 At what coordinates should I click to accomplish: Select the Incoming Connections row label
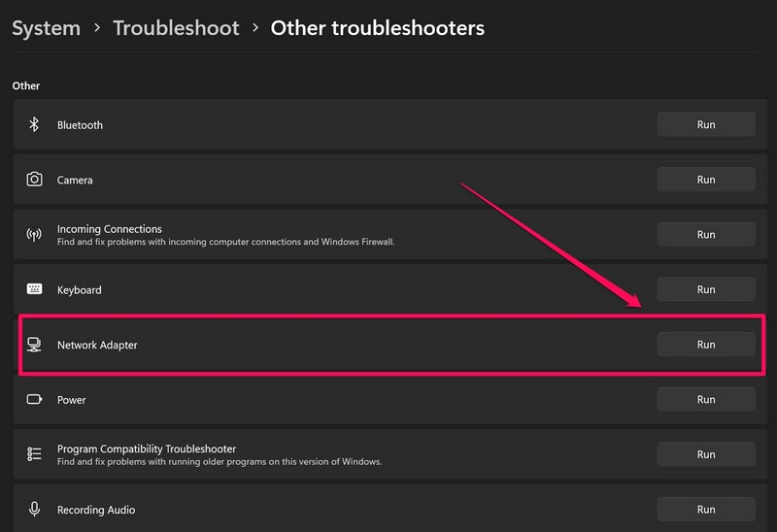pos(109,229)
